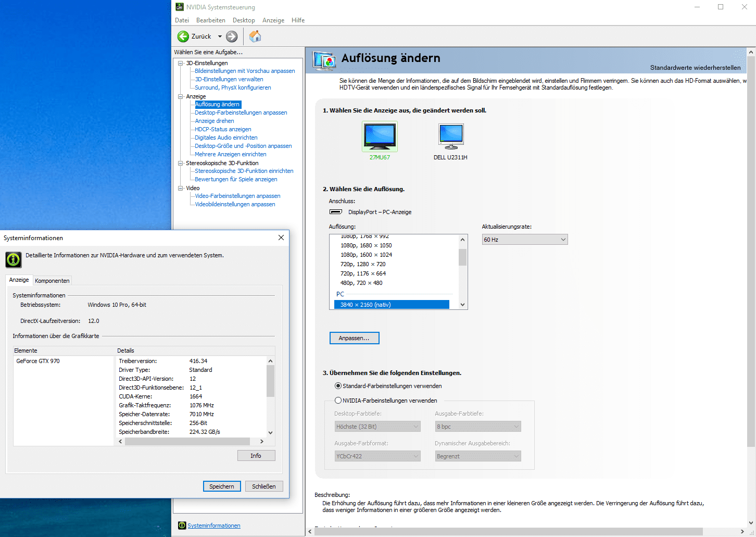Open the Ausgabe-Farbformat YCbCr422 dropdown
756x537 pixels.
pyautogui.click(x=377, y=456)
